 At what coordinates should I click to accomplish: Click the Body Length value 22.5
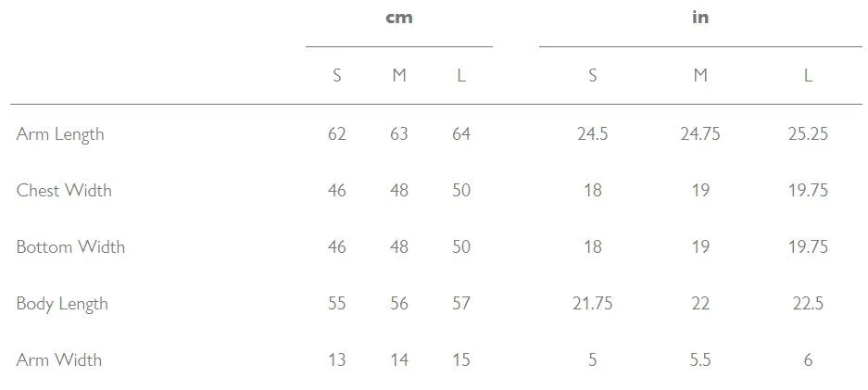tap(808, 304)
